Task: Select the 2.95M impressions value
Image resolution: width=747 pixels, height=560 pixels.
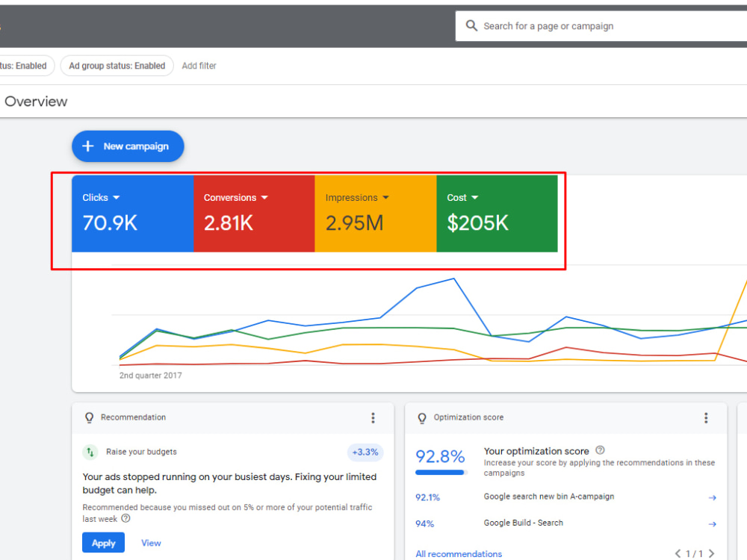Action: (x=354, y=223)
